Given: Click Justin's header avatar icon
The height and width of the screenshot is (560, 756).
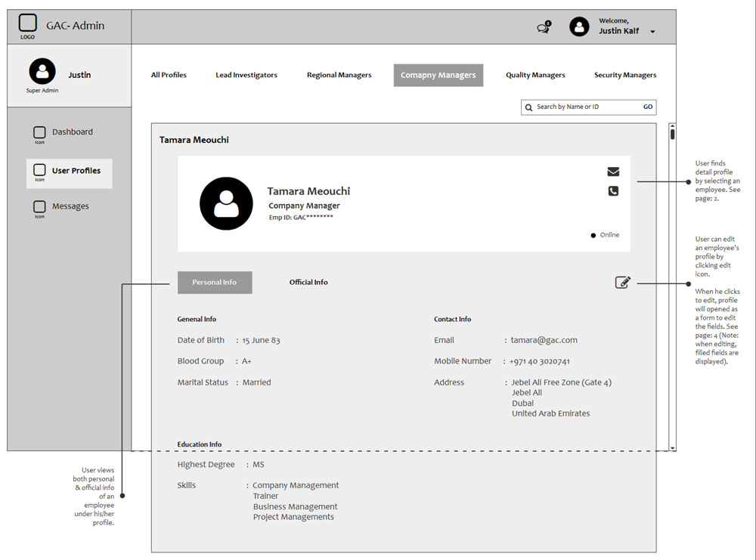Looking at the screenshot, I should pos(579,27).
